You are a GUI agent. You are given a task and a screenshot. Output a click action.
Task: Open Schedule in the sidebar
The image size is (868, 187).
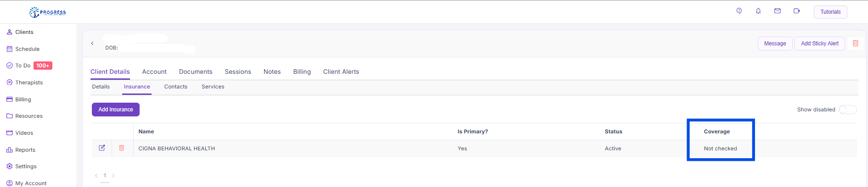(27, 49)
